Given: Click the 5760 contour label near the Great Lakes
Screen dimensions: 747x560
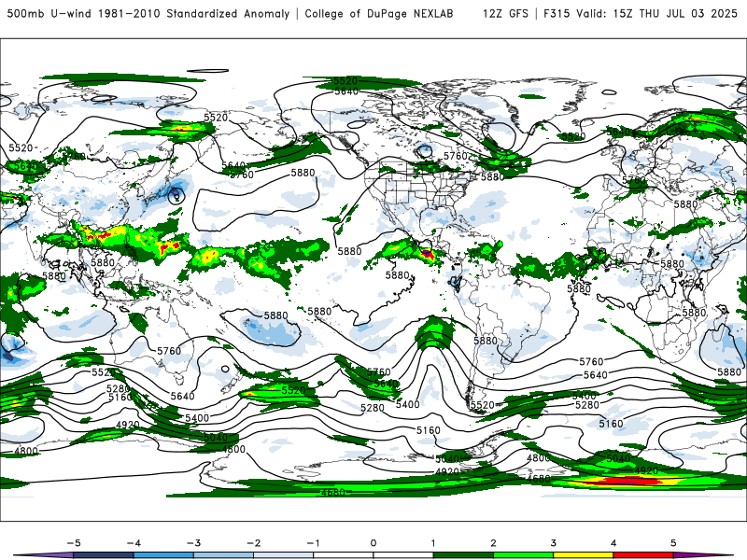Looking at the screenshot, I should tap(456, 156).
